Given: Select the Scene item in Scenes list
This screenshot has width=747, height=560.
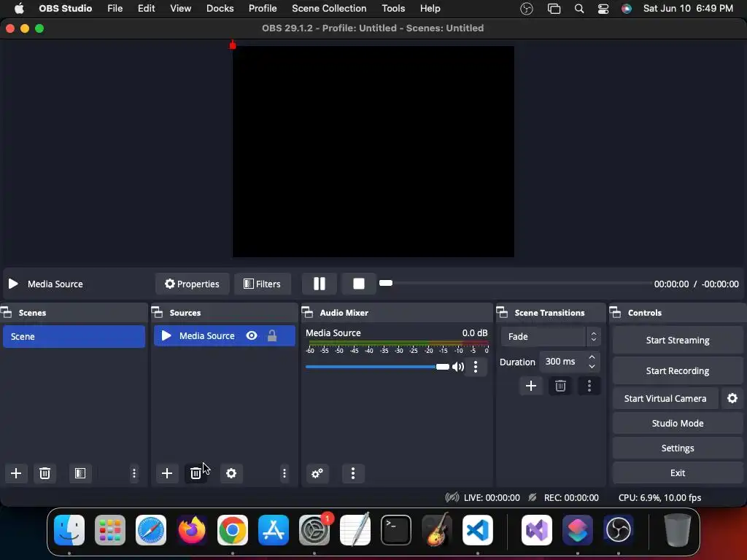Looking at the screenshot, I should point(74,336).
